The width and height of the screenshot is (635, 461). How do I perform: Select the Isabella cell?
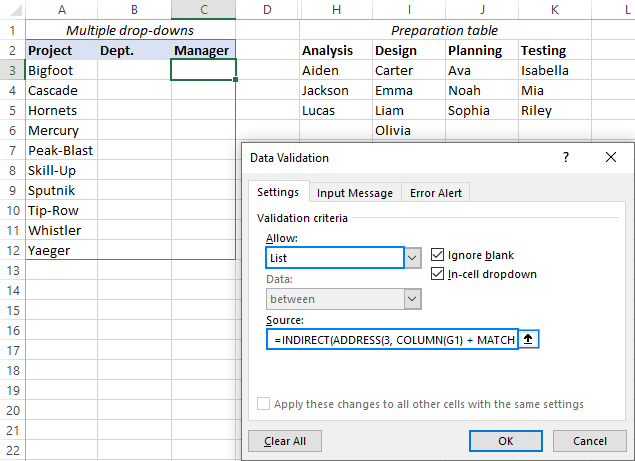point(555,70)
